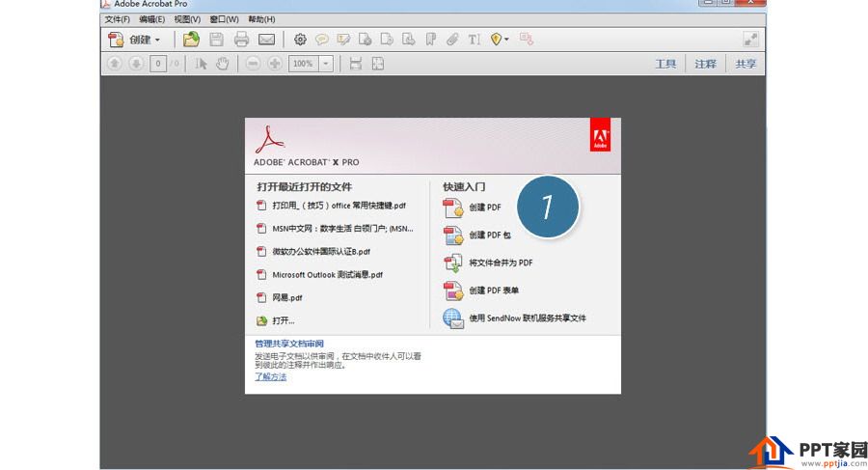Viewport: 868px width, 470px height.
Task: Click the 管理共享文档审阅 heading
Action: (x=289, y=344)
